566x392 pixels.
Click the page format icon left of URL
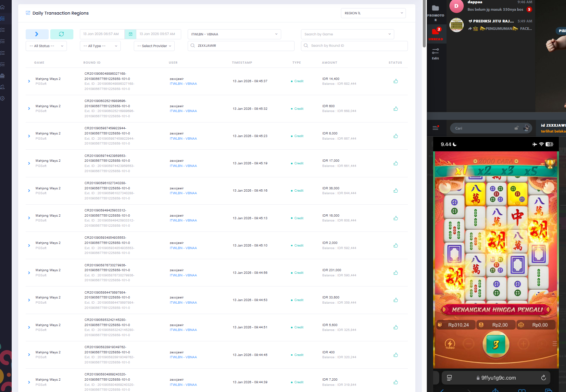[x=449, y=378]
